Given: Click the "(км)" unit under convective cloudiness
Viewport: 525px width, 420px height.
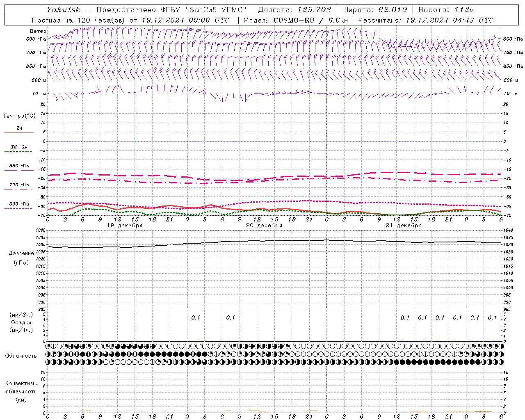Looking at the screenshot, I should coord(21,399).
